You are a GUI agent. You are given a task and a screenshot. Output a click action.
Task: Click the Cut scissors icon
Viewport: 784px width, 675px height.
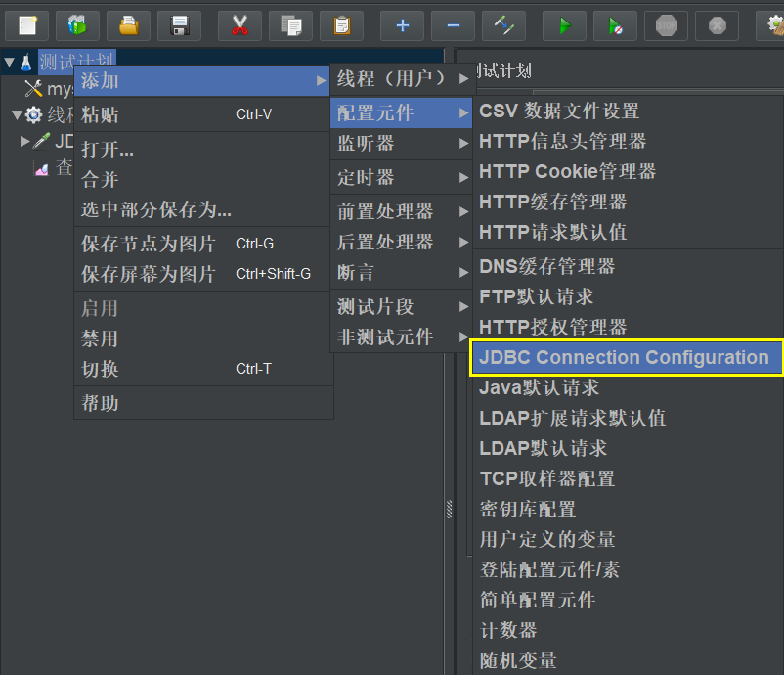[x=240, y=25]
